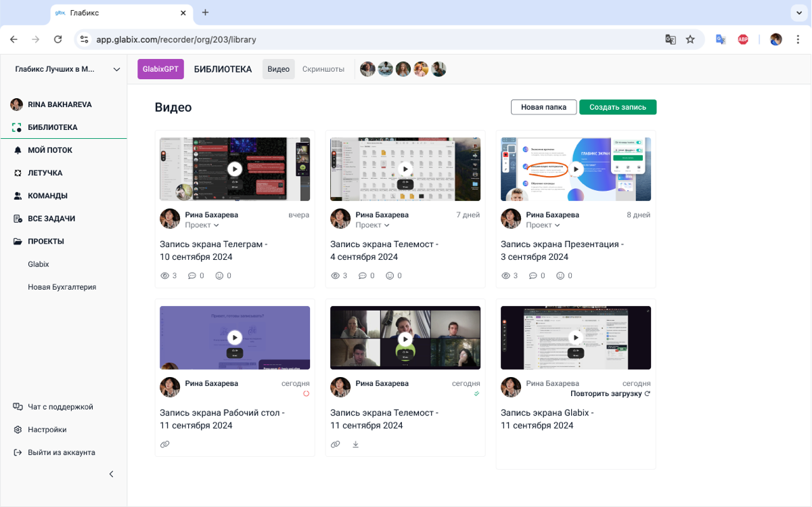Click views eye icon on Телемост 4 сентября card
The height and width of the screenshot is (507, 812).
tap(335, 276)
